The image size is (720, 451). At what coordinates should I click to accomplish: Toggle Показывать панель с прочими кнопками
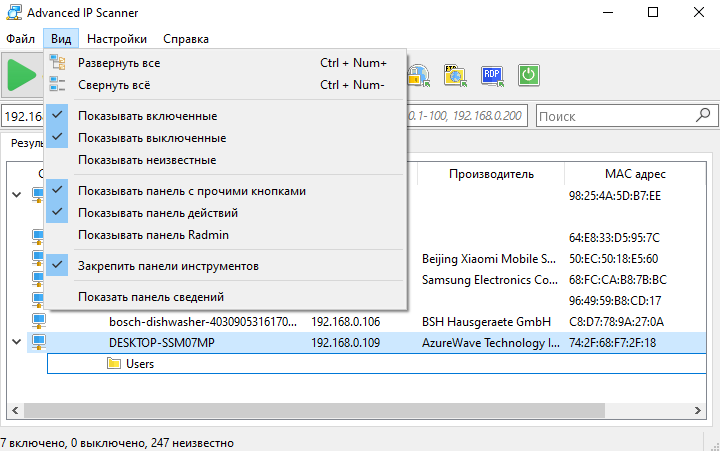(225, 191)
